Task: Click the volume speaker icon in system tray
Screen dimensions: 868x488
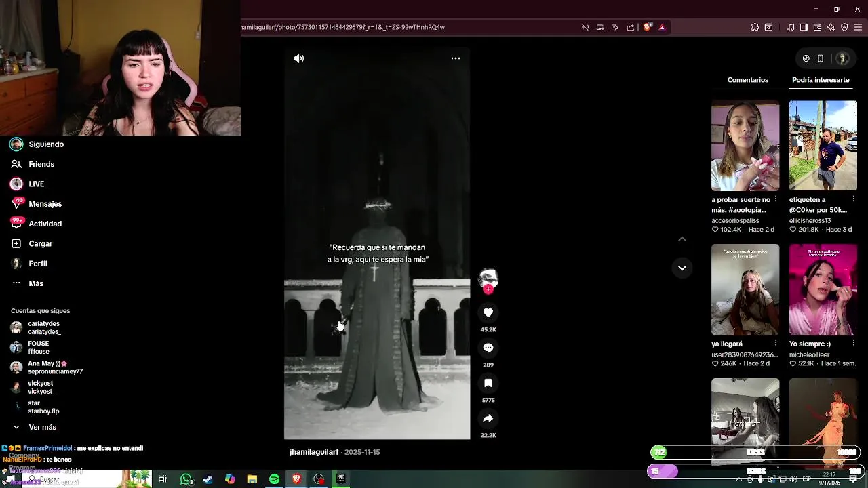Action: [793, 479]
